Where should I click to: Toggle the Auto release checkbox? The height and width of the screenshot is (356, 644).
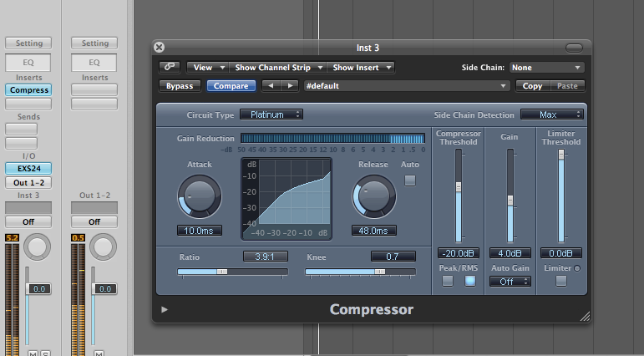click(410, 181)
